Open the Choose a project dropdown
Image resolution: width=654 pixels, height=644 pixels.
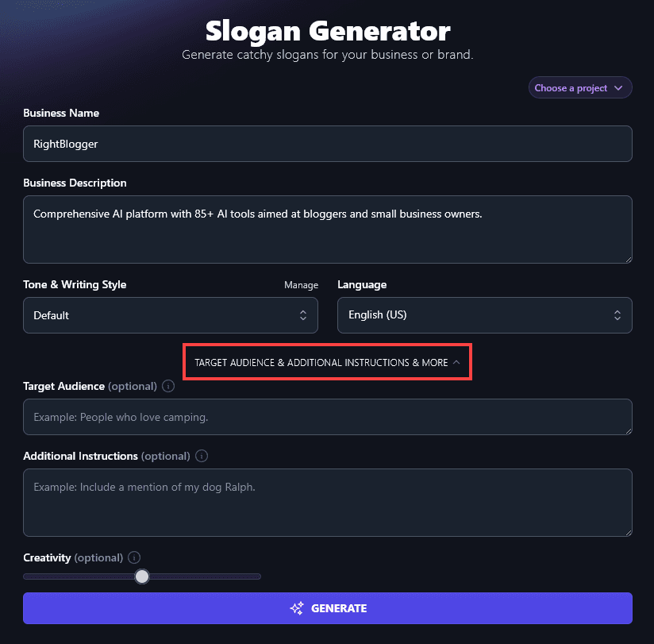[580, 87]
